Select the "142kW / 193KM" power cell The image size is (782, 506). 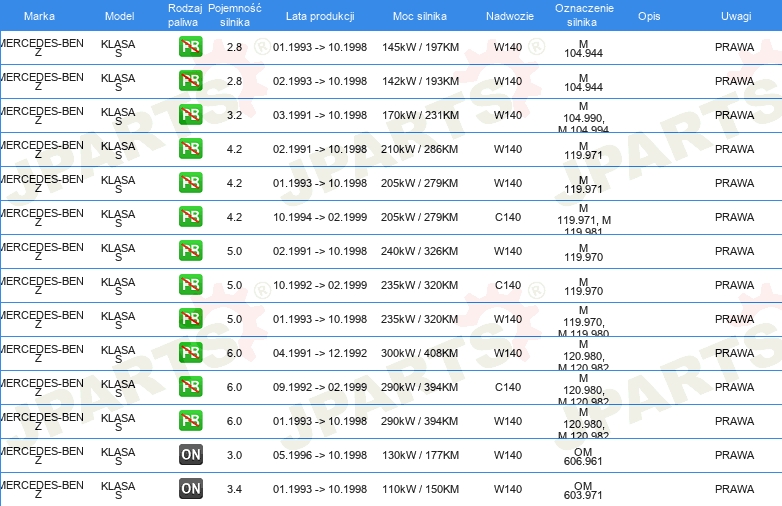pos(420,81)
